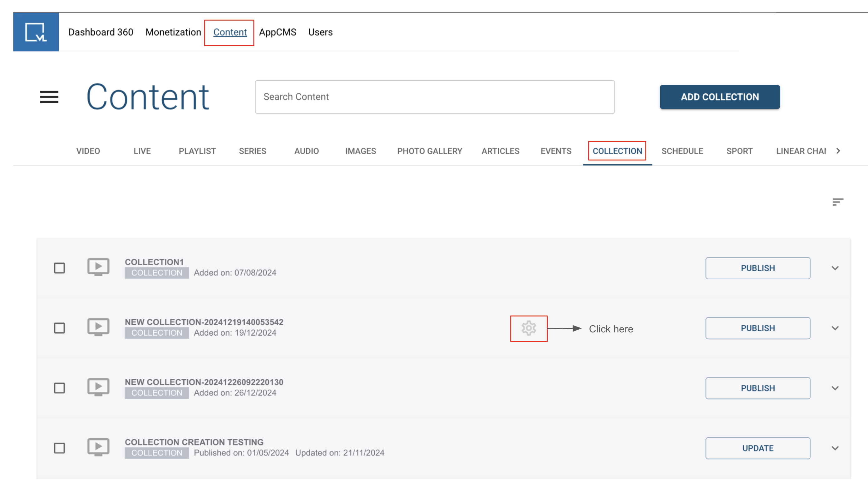Open the SCHEDULE tab
This screenshot has width=868, height=488.
[x=682, y=151]
